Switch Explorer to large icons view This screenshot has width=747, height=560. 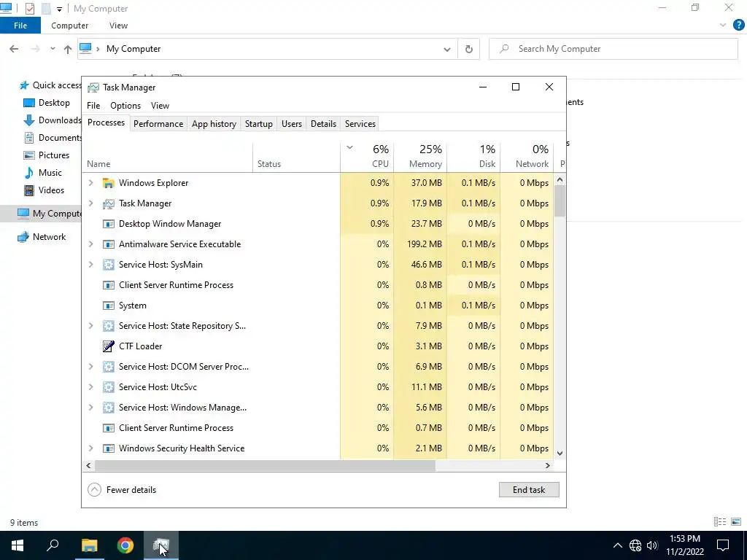[736, 522]
